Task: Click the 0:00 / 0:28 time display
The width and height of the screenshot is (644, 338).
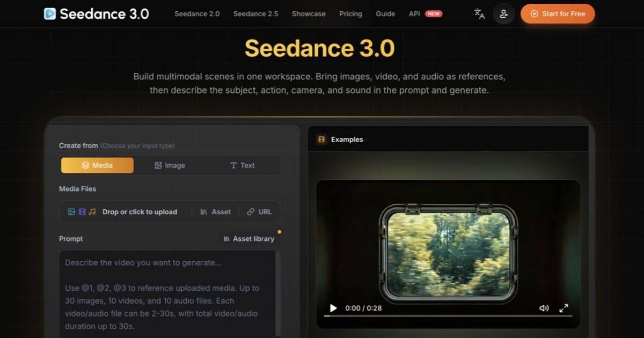Action: 363,308
